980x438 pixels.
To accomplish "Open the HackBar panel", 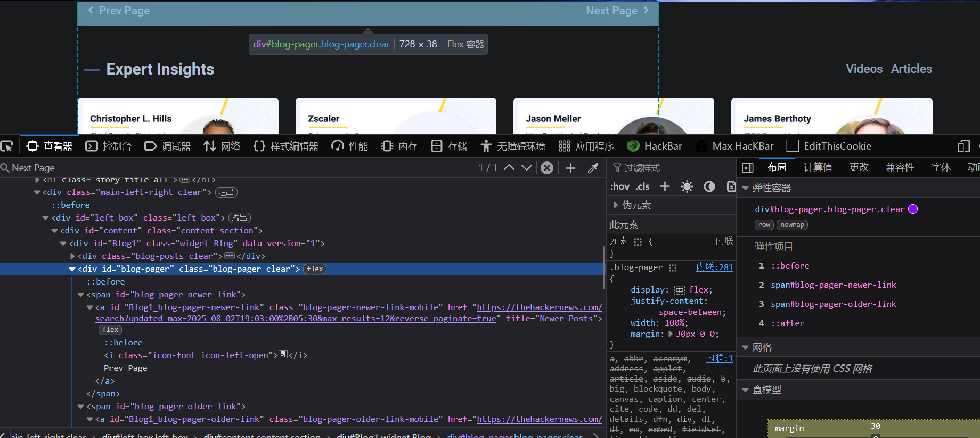I will (655, 146).
